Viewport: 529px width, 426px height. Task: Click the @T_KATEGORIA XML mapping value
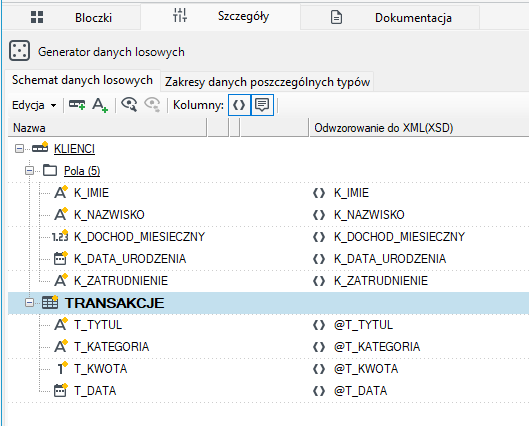click(x=377, y=347)
